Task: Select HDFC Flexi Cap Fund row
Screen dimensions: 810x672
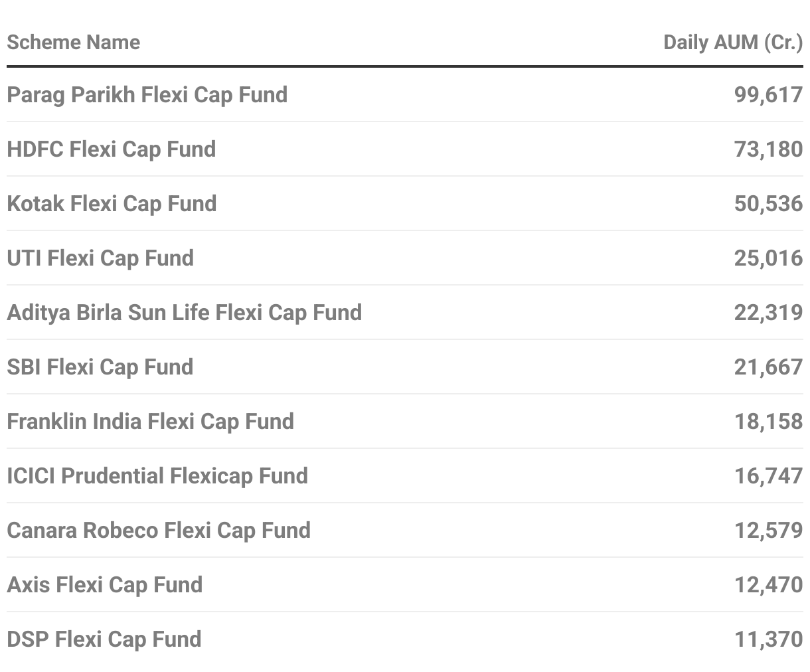Action: [111, 149]
